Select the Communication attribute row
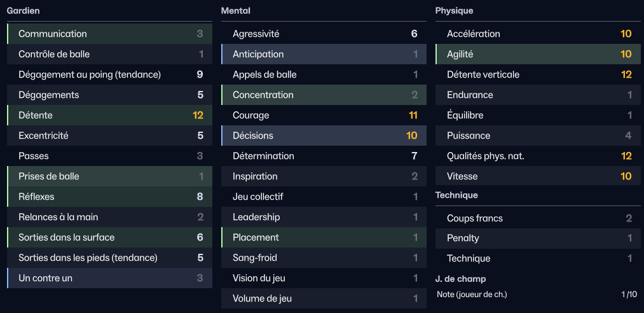 click(x=109, y=34)
